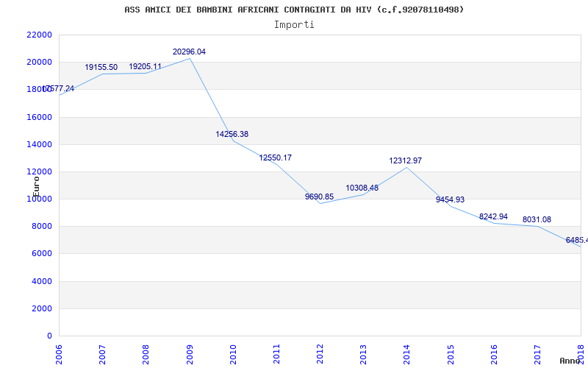Image resolution: width=588 pixels, height=368 pixels.
Task: Click the 'Anno' x-axis label
Action: [x=570, y=361]
